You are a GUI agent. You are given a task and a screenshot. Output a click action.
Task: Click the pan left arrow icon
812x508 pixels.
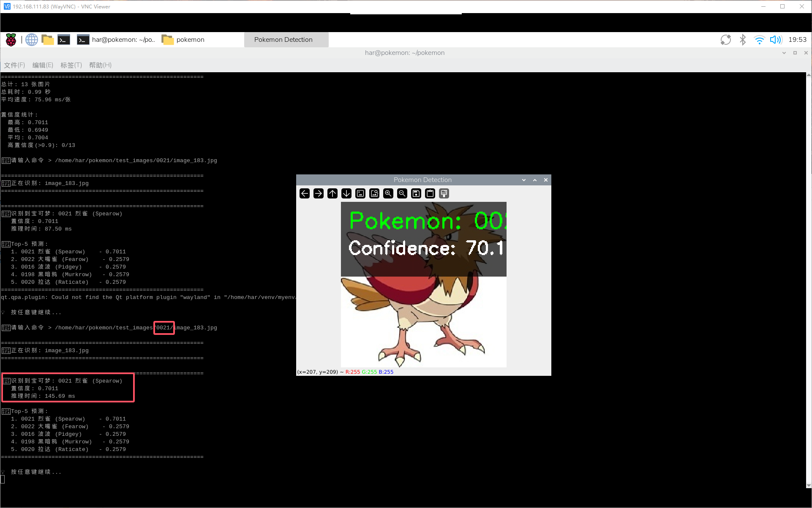point(305,193)
